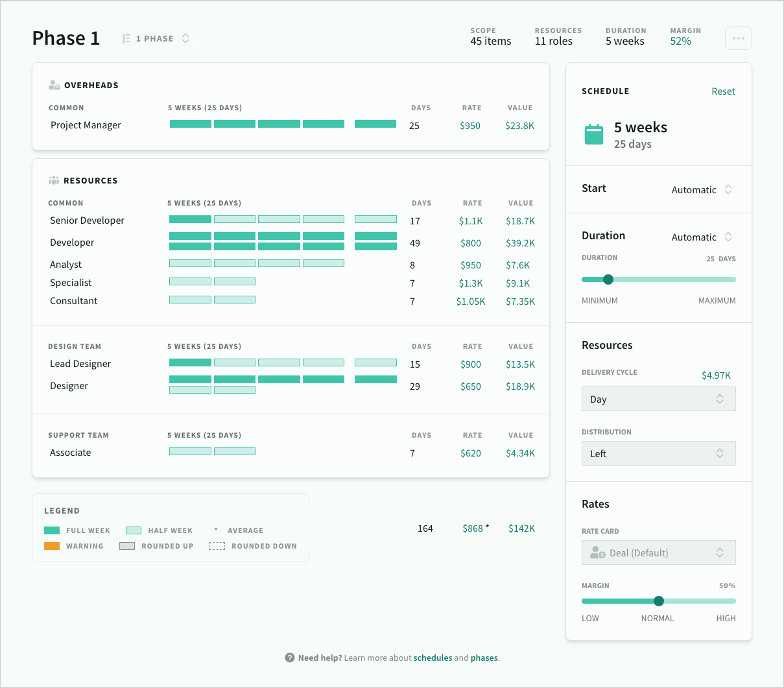This screenshot has height=688, width=784.
Task: Click the Margin slider handle
Action: pyautogui.click(x=659, y=601)
